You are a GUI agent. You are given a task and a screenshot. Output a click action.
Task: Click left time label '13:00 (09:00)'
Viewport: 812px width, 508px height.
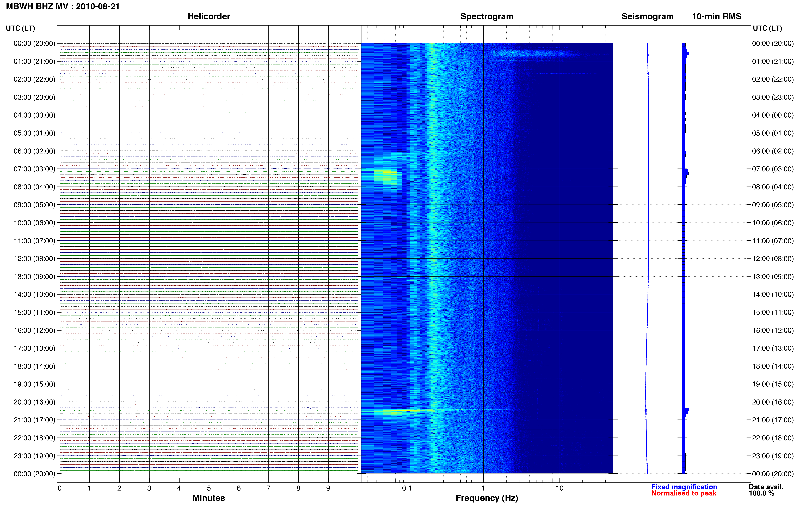pos(34,277)
